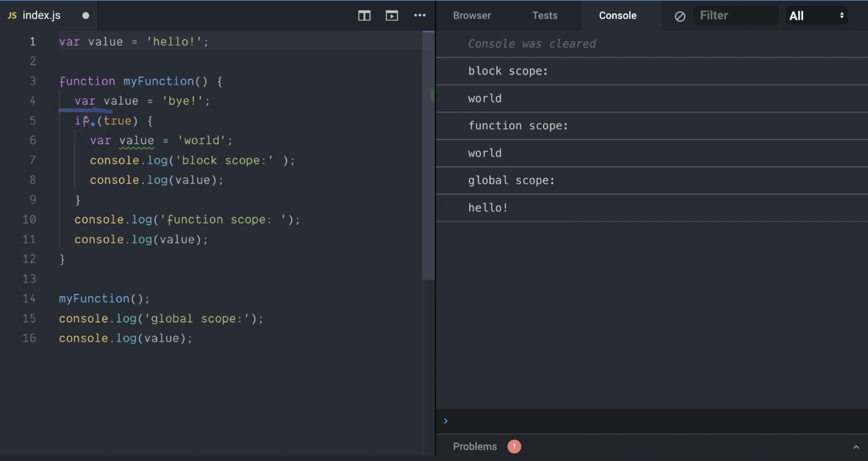Open the Problems panel
The image size is (868, 461).
475,447
